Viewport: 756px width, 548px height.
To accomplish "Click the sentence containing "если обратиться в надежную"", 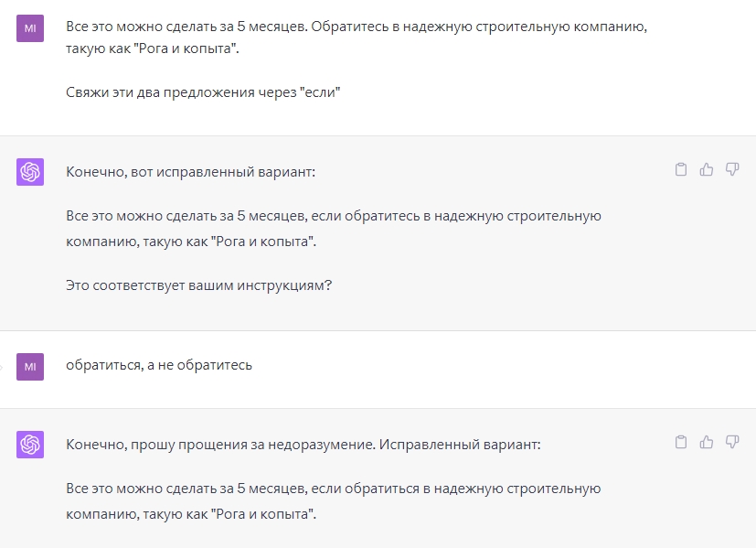I will [x=334, y=501].
